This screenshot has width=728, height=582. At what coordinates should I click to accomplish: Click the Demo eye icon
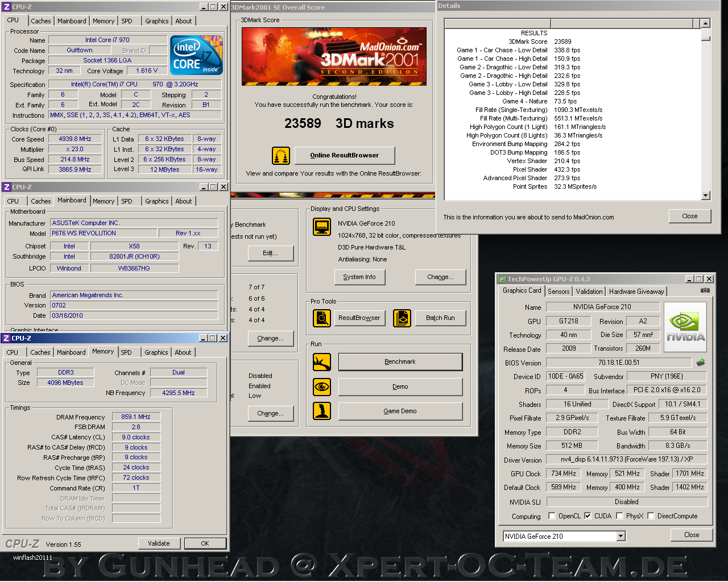point(322,387)
